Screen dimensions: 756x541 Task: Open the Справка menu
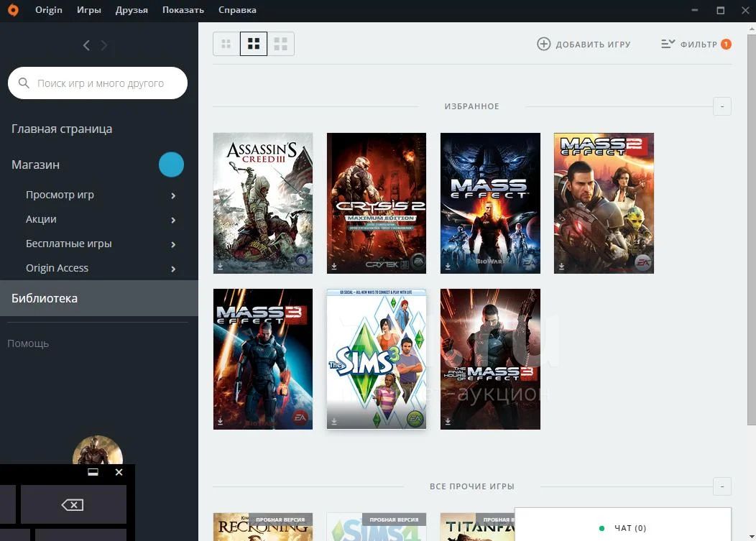pos(237,10)
